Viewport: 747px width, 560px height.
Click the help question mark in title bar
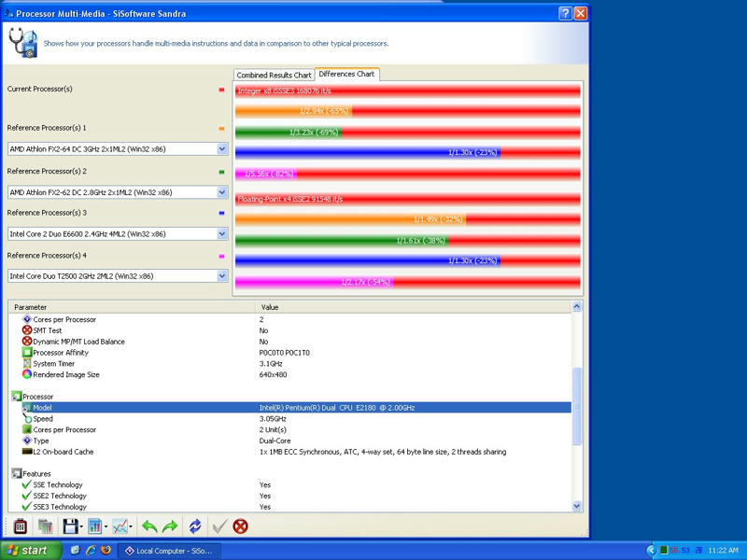(x=565, y=13)
